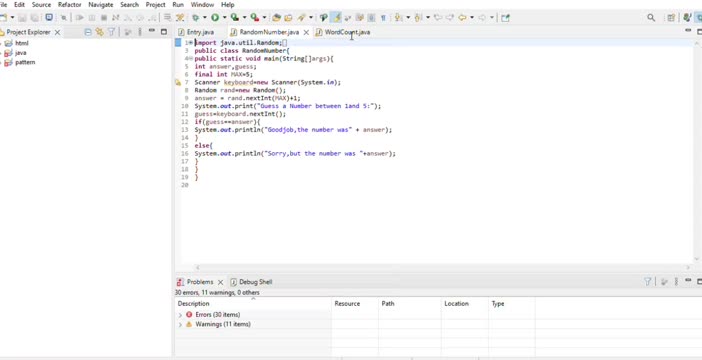702x360 pixels.
Task: Select the pattern project in explorer
Action: coord(25,62)
